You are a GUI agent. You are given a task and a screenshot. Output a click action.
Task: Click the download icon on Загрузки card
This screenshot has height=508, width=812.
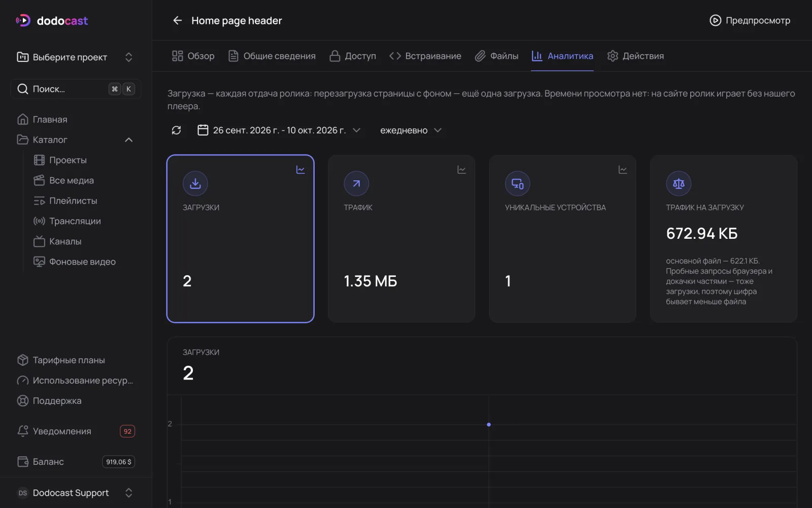(x=195, y=183)
